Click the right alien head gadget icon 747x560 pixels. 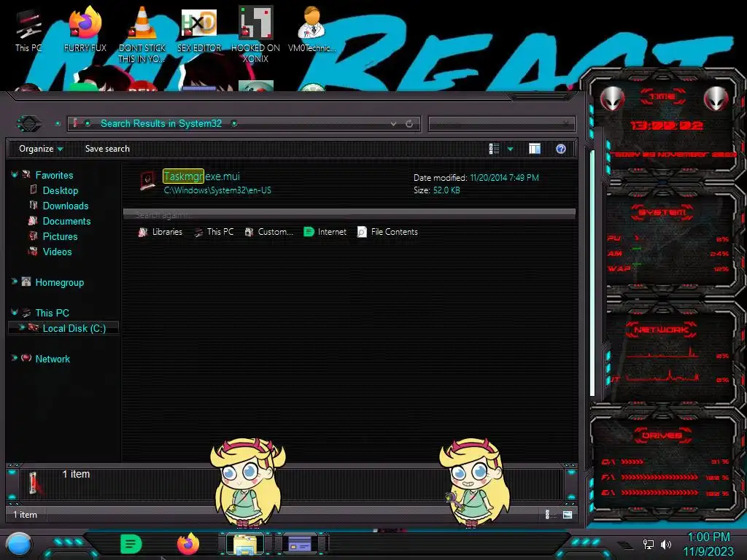[x=716, y=99]
